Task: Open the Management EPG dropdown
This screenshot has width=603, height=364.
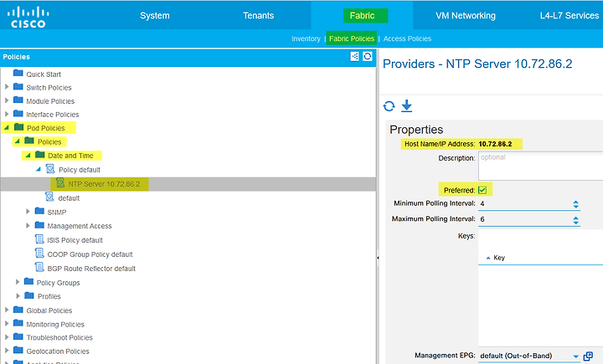Action: coord(575,356)
